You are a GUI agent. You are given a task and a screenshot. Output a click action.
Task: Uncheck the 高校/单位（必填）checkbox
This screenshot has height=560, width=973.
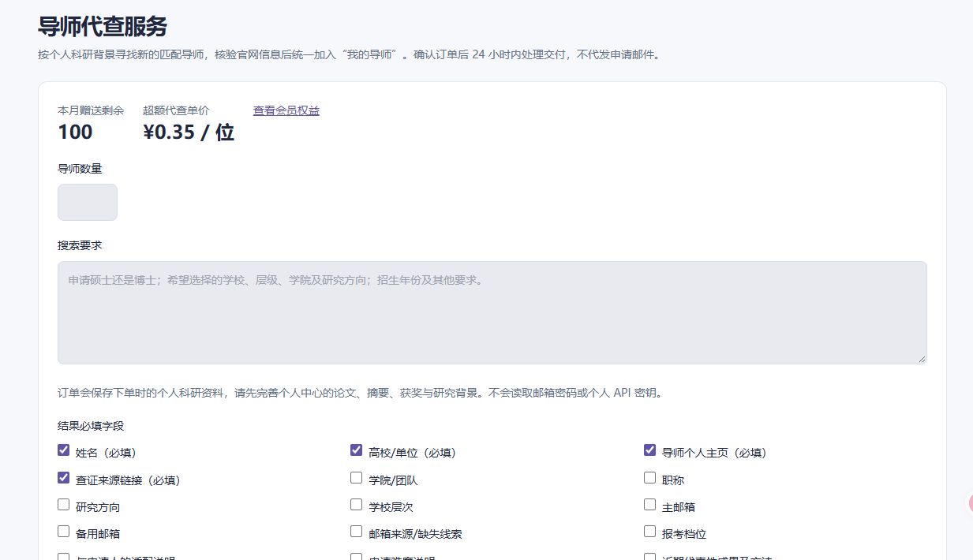(357, 450)
